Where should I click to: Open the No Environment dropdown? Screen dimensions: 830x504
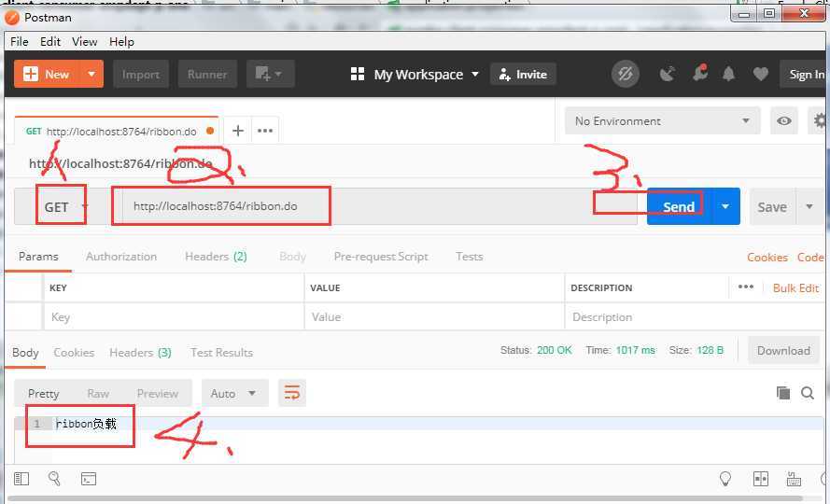pyautogui.click(x=662, y=120)
